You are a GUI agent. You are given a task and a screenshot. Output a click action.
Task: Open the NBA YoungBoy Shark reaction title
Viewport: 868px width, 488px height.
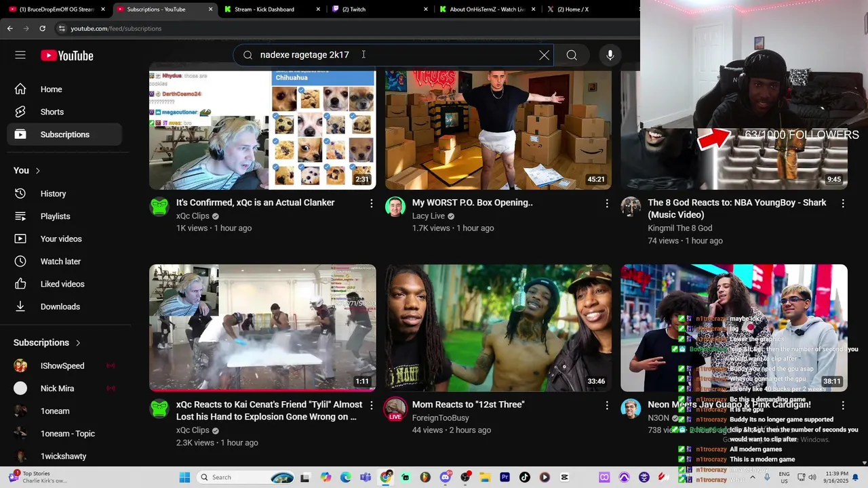[737, 208]
